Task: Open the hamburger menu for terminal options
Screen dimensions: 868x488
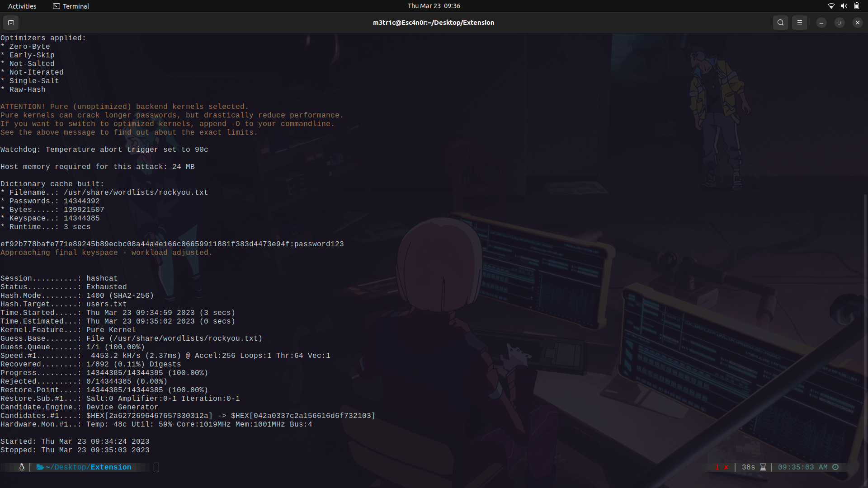Action: (x=799, y=23)
